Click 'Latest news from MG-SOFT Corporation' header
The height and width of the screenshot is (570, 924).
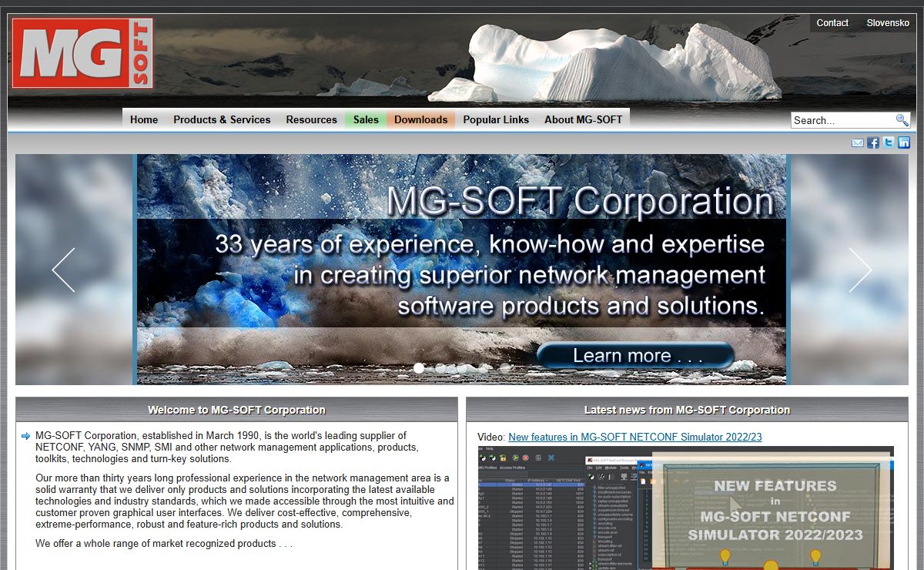687,410
